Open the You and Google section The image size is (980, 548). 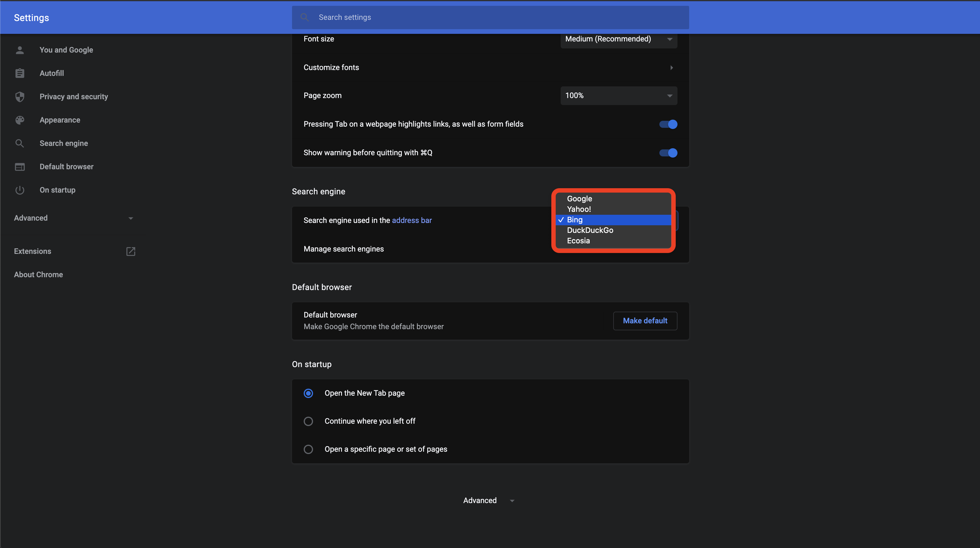coord(66,50)
